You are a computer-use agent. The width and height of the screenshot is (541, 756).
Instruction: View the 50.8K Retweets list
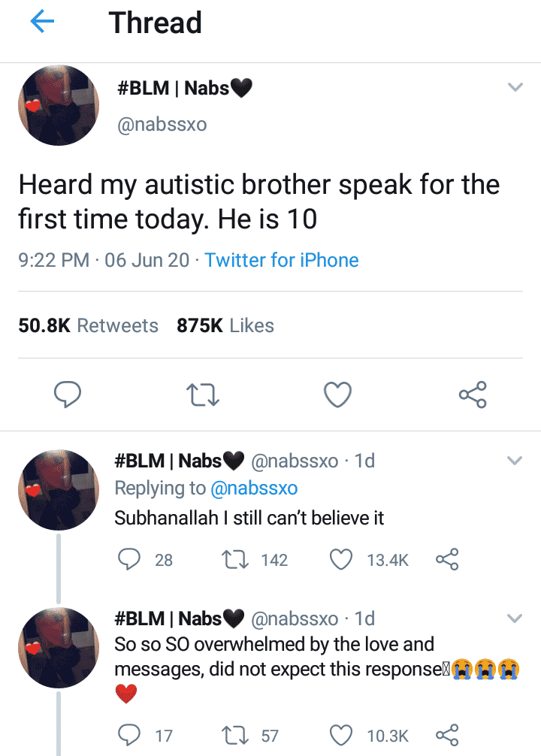click(88, 325)
